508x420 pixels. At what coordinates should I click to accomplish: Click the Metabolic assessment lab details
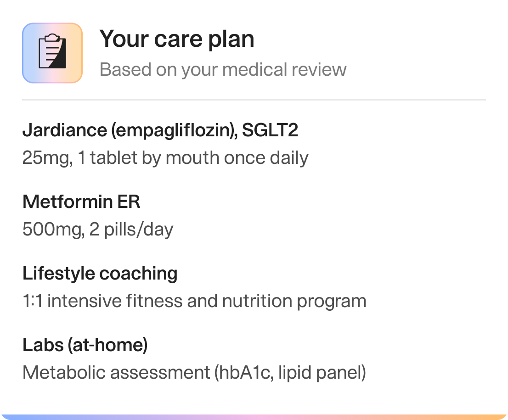194,373
